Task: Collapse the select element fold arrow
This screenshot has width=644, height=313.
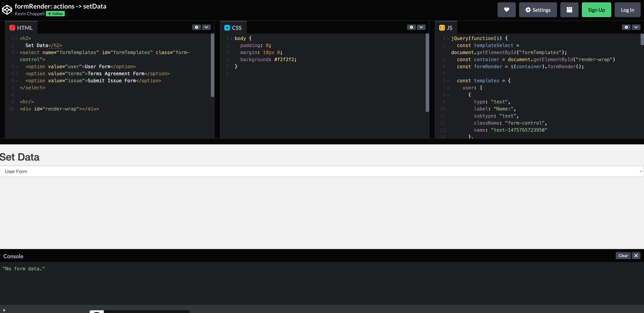Action: [16, 53]
